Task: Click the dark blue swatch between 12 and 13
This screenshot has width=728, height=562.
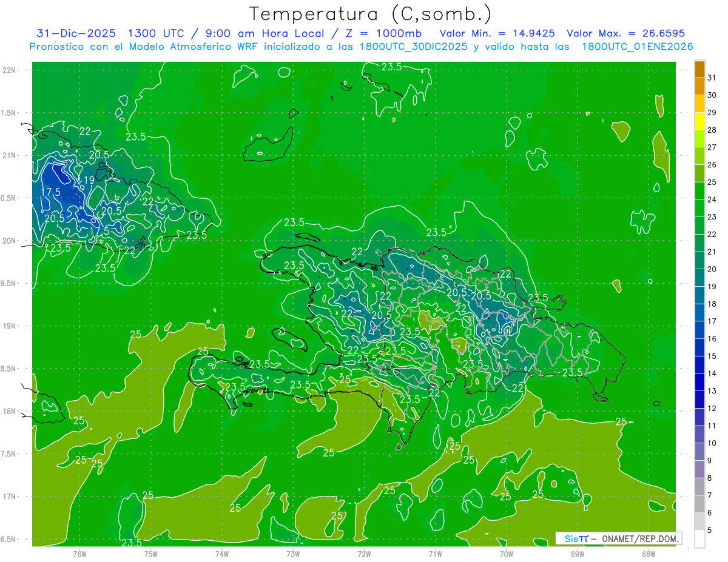Action: pyautogui.click(x=699, y=399)
